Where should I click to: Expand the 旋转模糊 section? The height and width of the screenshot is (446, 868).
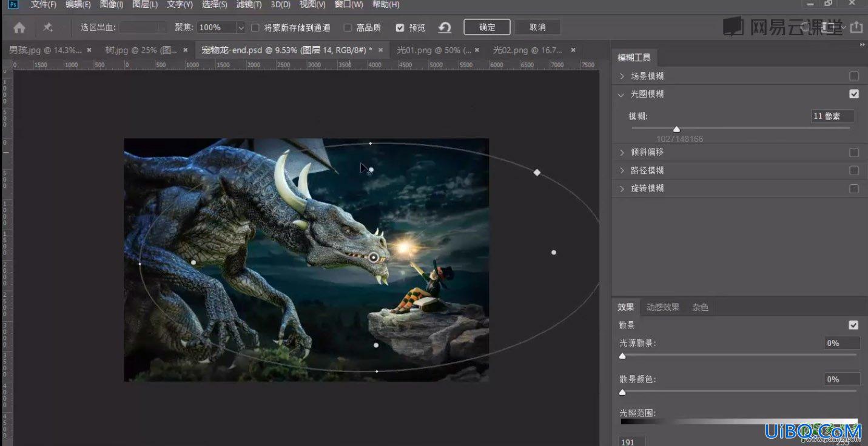[x=622, y=188]
